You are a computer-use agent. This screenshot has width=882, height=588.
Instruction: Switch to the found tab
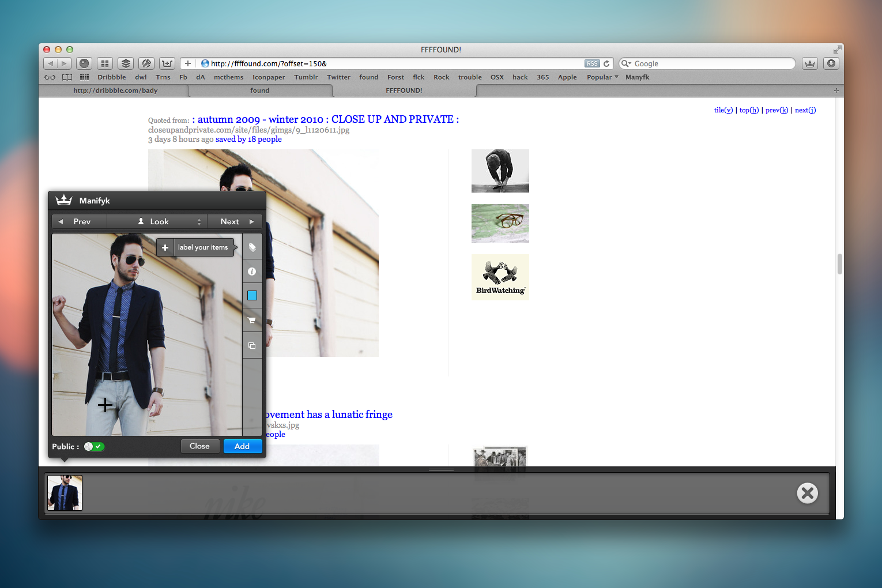pyautogui.click(x=260, y=91)
